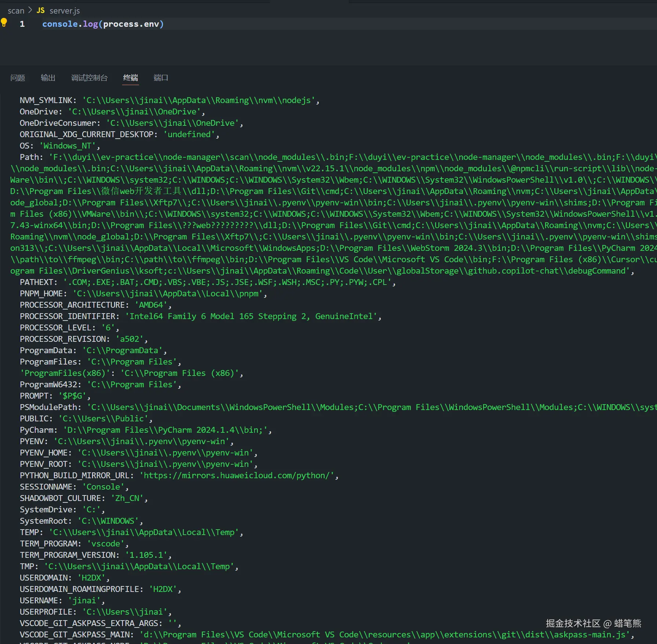Viewport: 657px width, 644px height.
Task: Click the '1.105.1' version value
Action: tap(146, 555)
